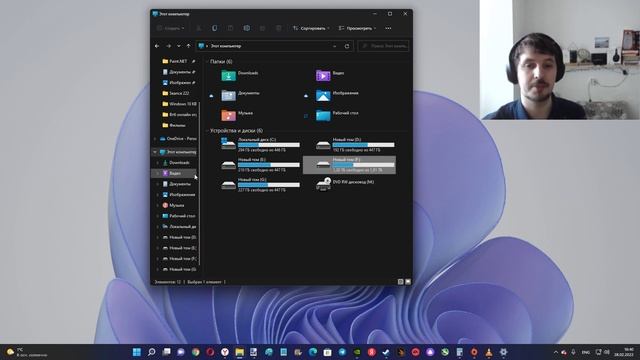640x360 pixels.
Task: Open the Просмотреть view dropdown
Action: pyautogui.click(x=357, y=28)
